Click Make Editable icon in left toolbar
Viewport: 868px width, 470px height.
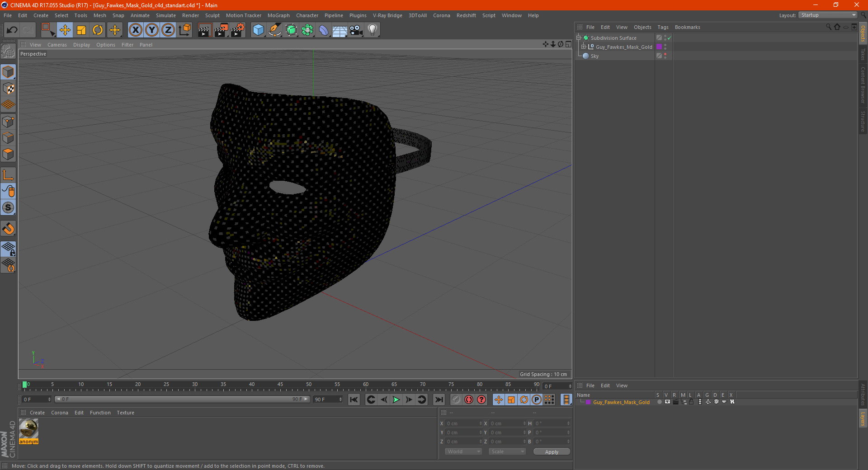[x=8, y=52]
